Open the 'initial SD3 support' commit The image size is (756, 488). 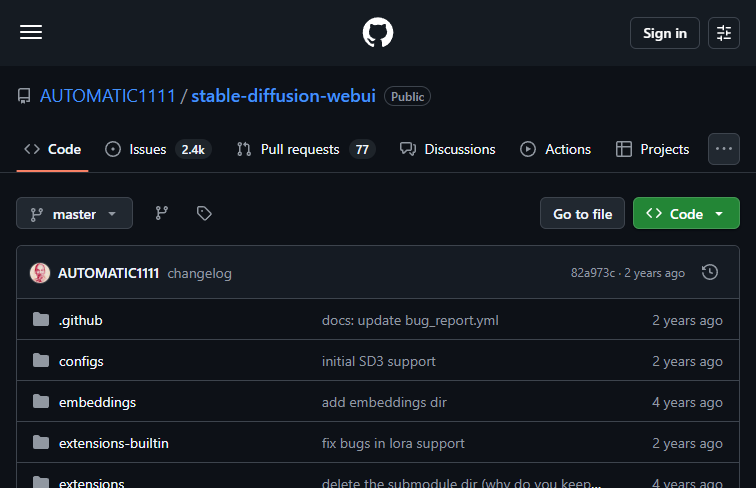pyautogui.click(x=379, y=361)
